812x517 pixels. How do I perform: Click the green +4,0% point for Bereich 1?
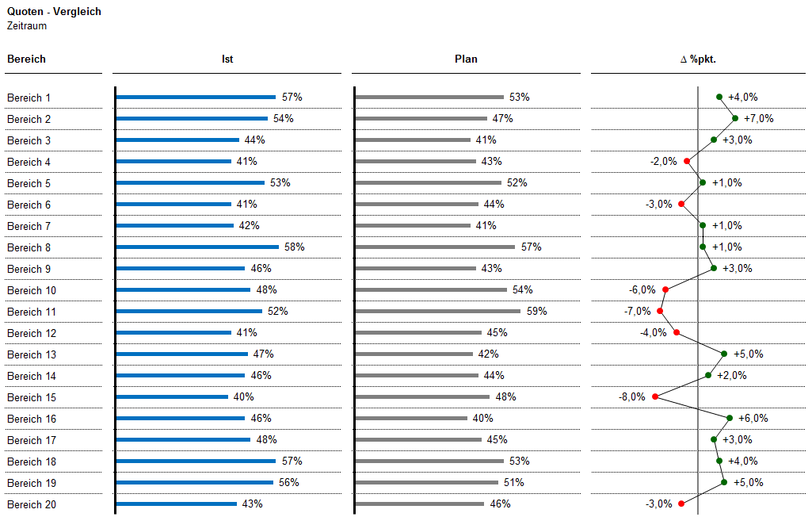tap(719, 97)
